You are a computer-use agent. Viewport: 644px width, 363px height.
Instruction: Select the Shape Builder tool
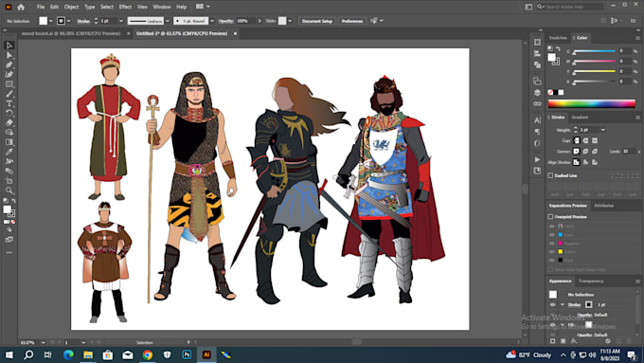[x=9, y=133]
